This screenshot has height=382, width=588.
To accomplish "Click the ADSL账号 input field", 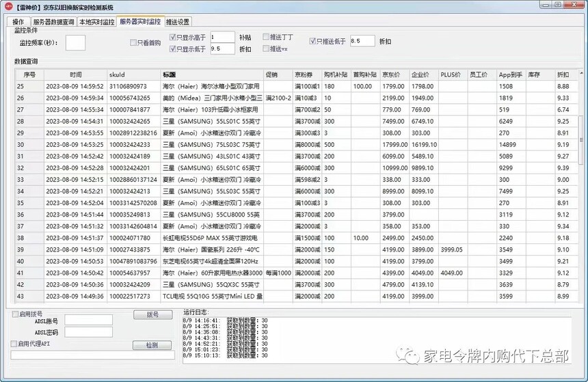I will click(88, 320).
